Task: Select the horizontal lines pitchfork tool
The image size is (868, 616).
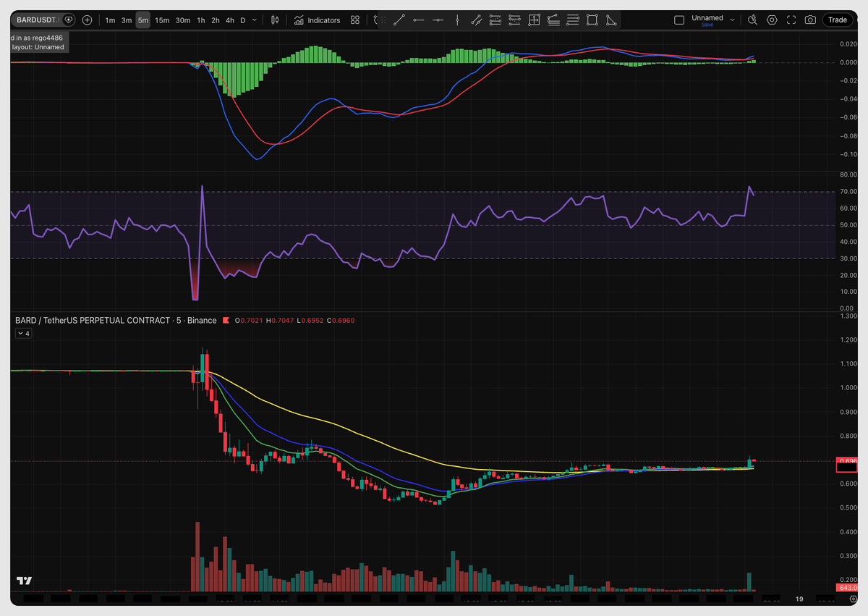Action: pyautogui.click(x=573, y=20)
